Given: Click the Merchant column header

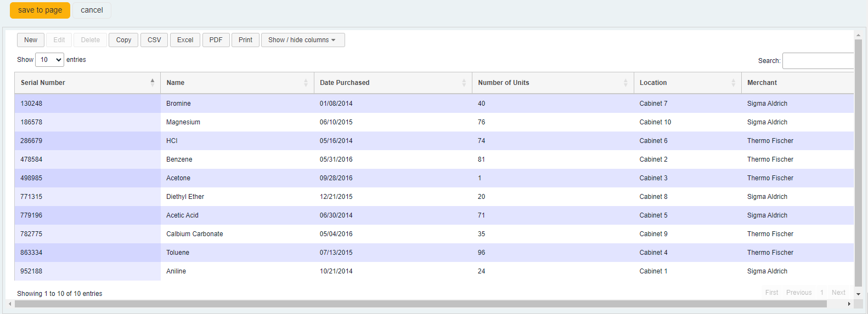Looking at the screenshot, I should tap(762, 83).
